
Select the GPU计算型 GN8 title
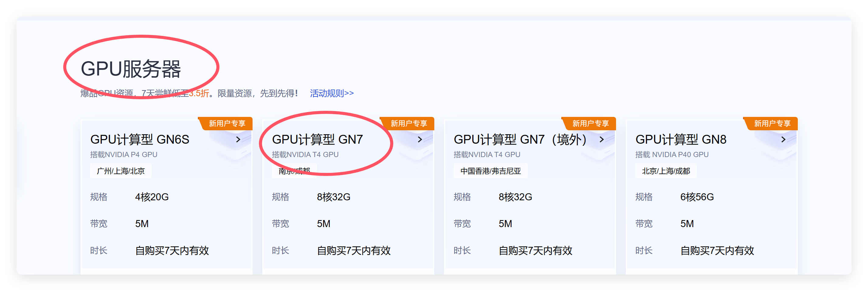point(681,139)
